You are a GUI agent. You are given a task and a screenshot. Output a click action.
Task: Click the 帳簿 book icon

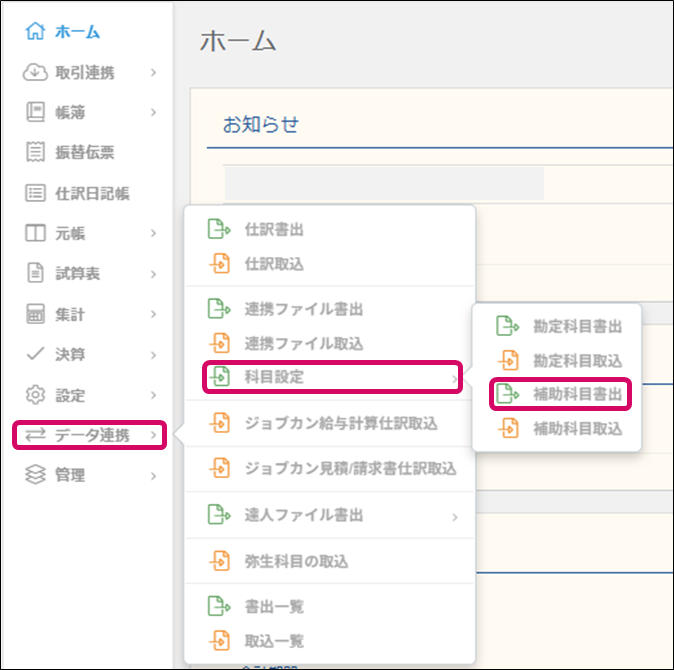(35, 112)
